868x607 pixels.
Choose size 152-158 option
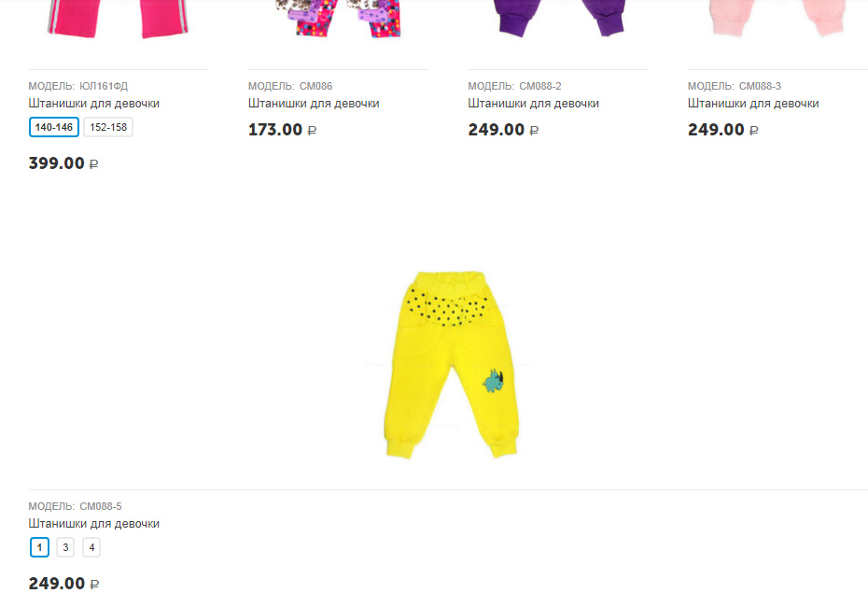(x=108, y=127)
